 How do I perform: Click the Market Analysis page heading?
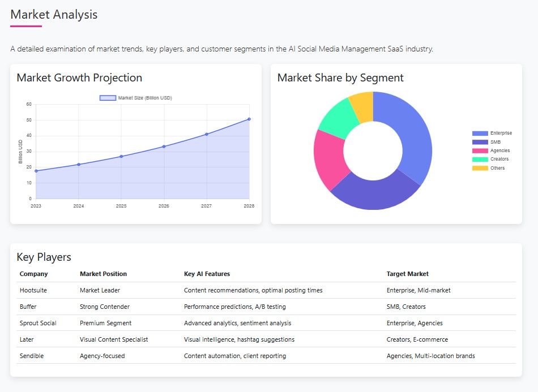click(x=54, y=15)
